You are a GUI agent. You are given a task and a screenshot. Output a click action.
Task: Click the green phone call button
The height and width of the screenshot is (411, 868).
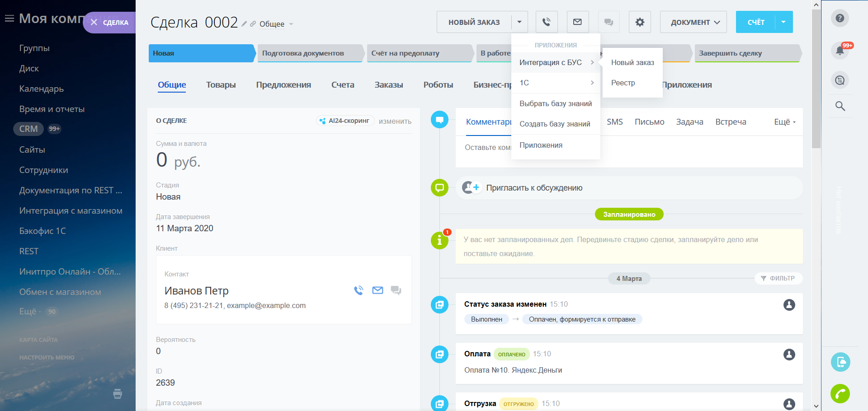(x=840, y=394)
